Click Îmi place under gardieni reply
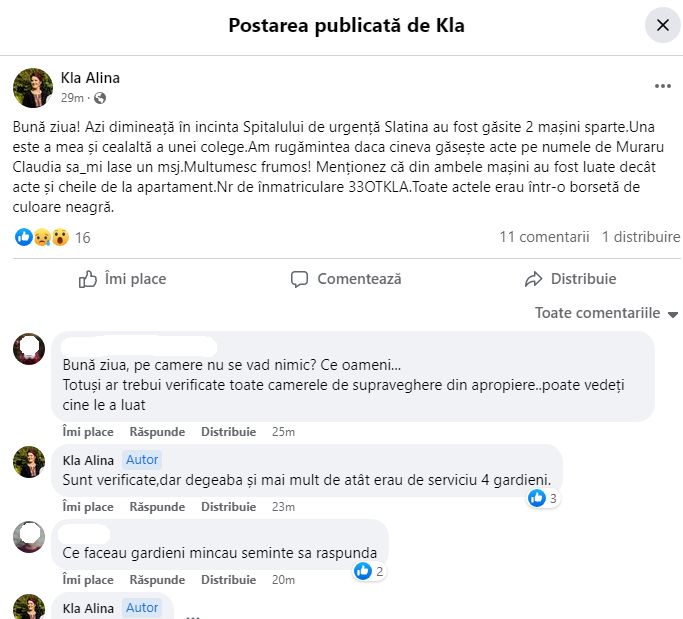The height and width of the screenshot is (619, 683). pyautogui.click(x=87, y=507)
